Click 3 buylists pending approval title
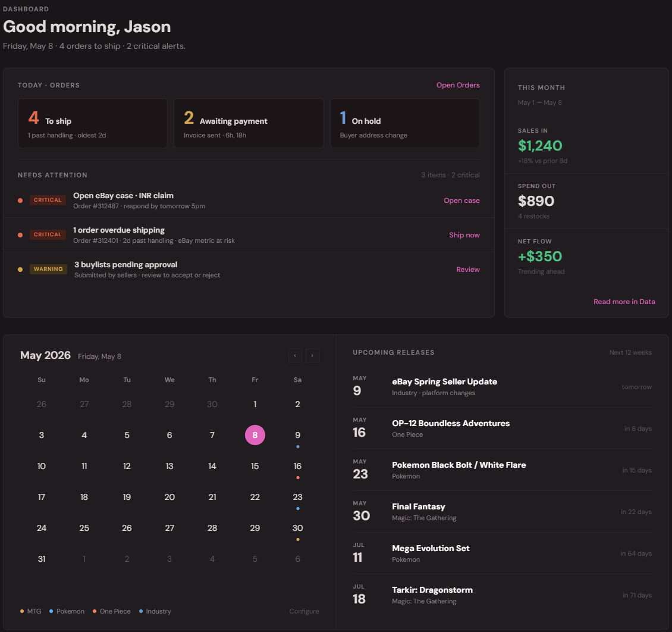Image resolution: width=672 pixels, height=632 pixels. tap(125, 265)
